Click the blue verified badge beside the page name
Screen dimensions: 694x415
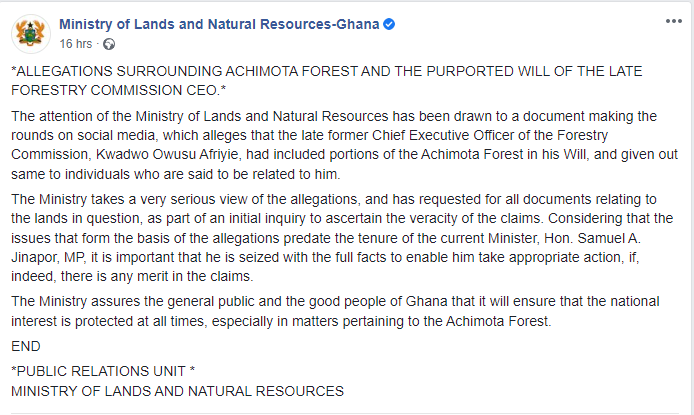tap(389, 24)
